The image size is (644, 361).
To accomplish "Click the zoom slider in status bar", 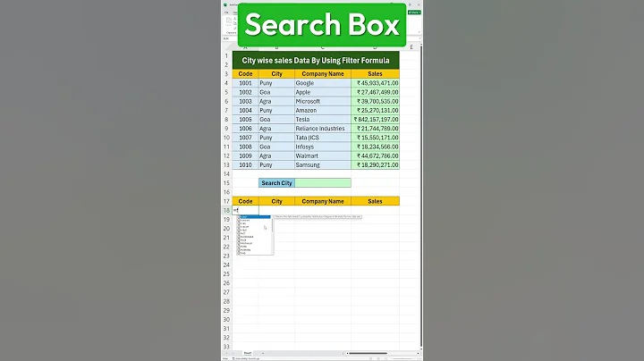I will 402,358.
